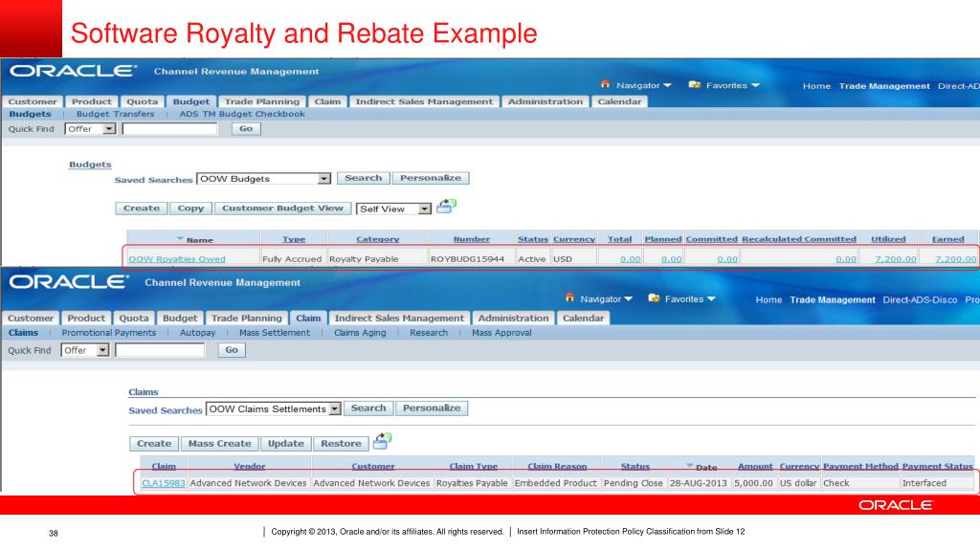Sort budgets by the Category column header

click(377, 239)
